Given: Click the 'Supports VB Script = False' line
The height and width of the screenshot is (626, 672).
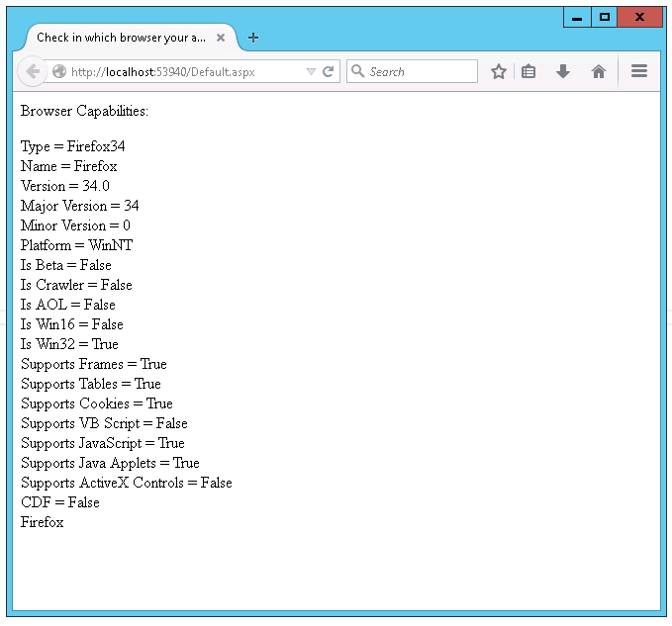Looking at the screenshot, I should click(x=104, y=424).
